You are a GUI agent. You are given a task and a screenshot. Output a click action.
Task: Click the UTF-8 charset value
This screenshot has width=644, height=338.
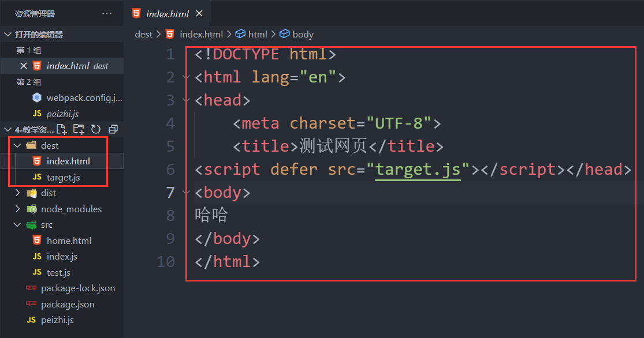click(399, 123)
